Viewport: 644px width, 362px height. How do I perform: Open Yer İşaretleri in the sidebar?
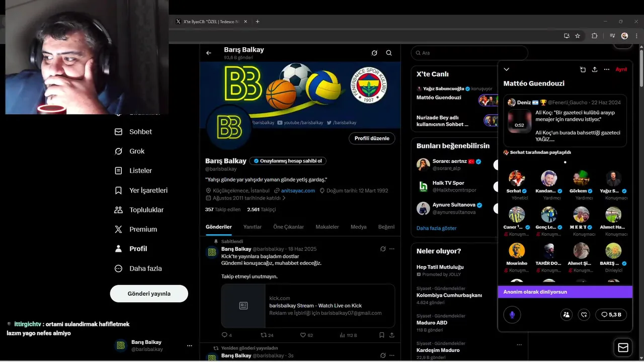[141, 191]
